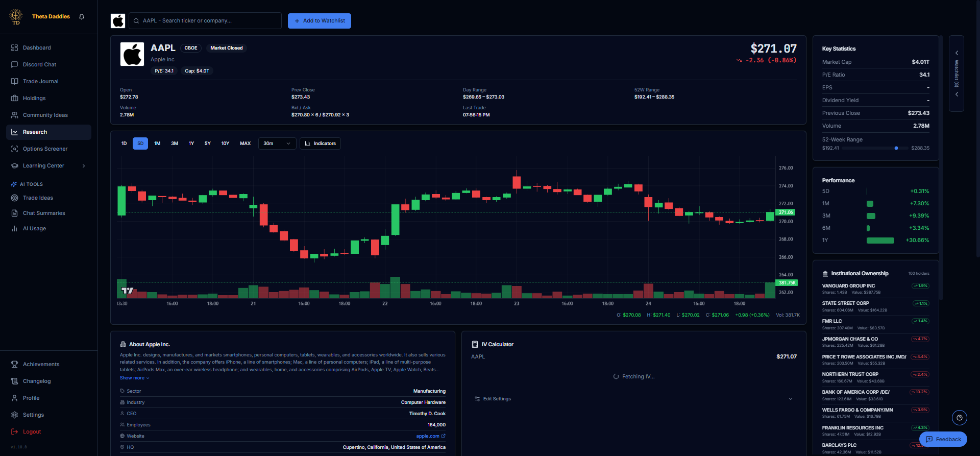Click the "Cap: $4.0T" chip
This screenshot has width=980, height=456.
click(197, 71)
